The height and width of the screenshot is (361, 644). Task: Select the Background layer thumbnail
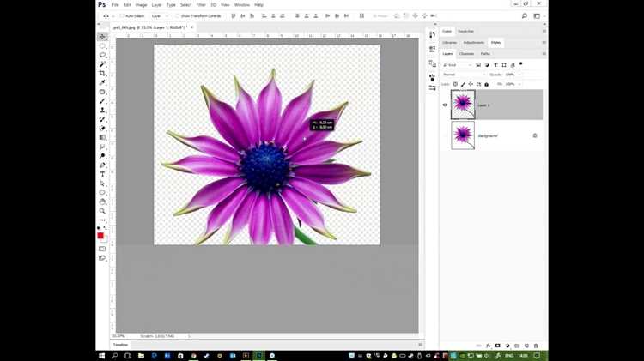tap(463, 135)
